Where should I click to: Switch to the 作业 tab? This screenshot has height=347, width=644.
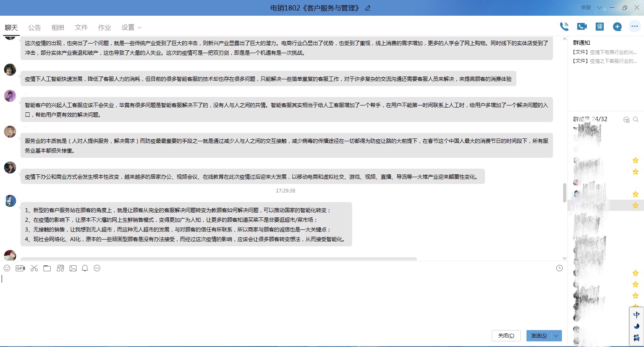105,27
